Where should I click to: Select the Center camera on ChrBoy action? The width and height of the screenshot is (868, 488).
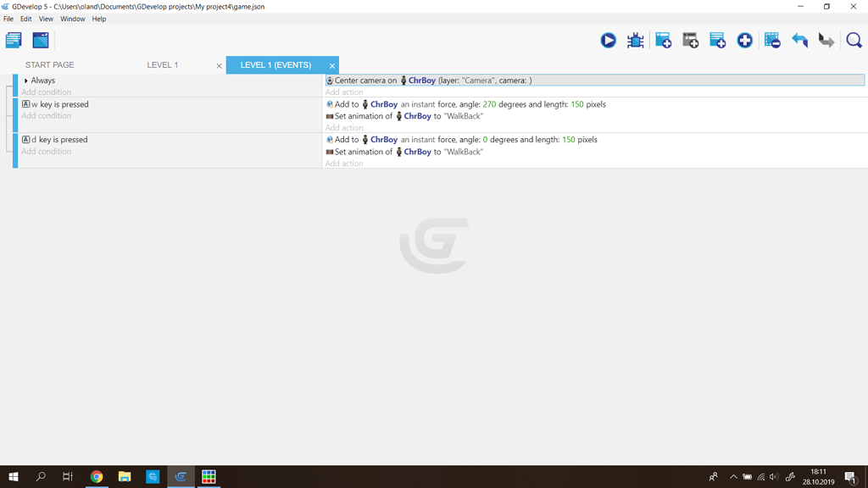pos(595,80)
